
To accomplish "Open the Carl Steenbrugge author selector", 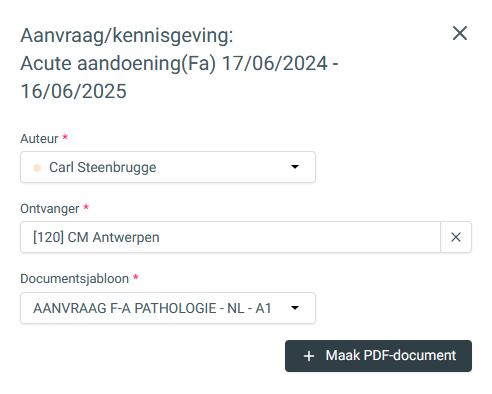I will point(168,167).
